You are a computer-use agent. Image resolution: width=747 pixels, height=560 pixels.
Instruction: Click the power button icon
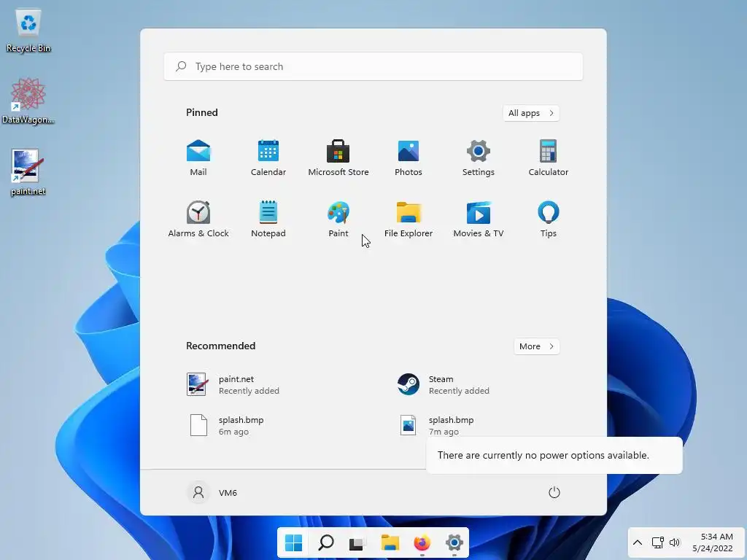(554, 492)
